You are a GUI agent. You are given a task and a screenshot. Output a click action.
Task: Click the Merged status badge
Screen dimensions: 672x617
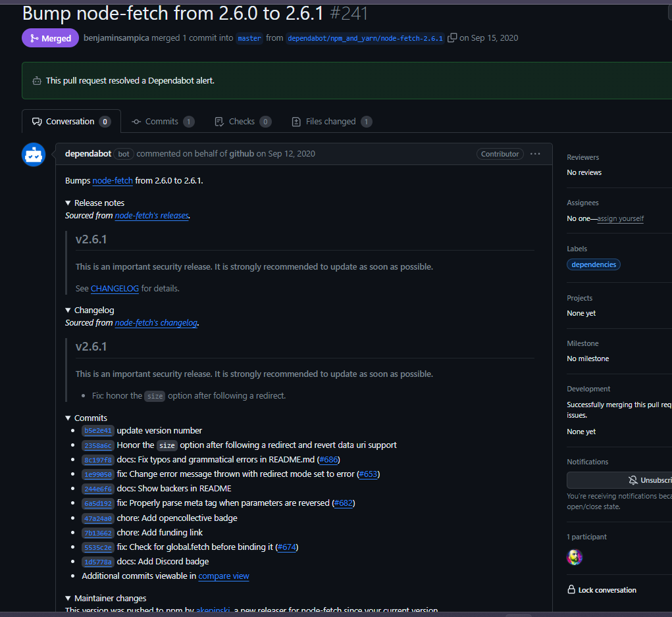pyautogui.click(x=50, y=38)
